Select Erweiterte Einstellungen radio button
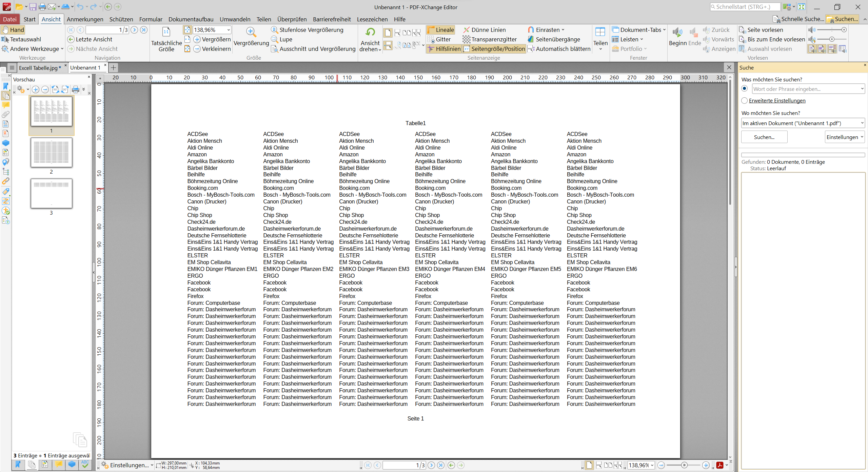 tap(745, 101)
